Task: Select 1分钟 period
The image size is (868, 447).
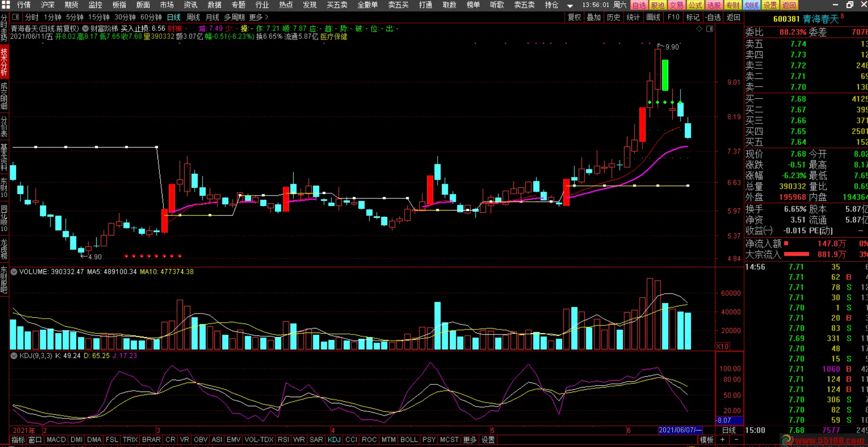Action: [x=53, y=17]
